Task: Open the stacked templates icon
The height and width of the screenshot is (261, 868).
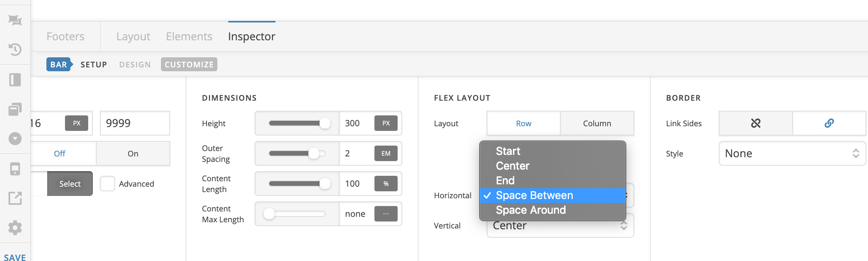Action: (15, 109)
